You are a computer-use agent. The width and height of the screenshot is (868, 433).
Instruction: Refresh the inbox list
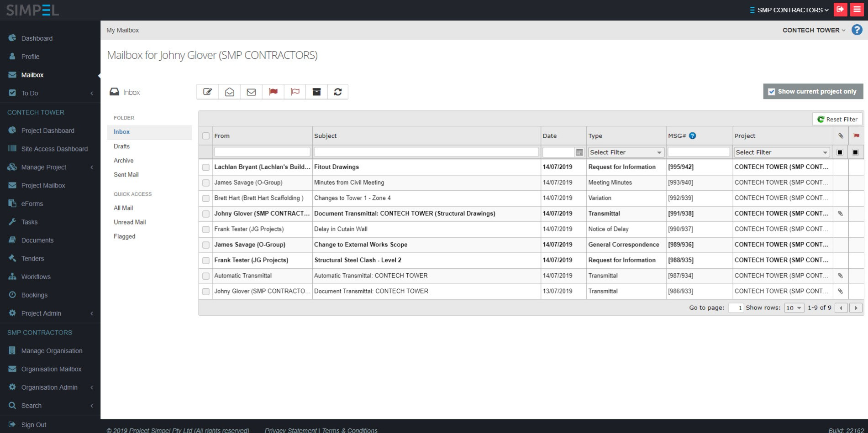coord(337,91)
